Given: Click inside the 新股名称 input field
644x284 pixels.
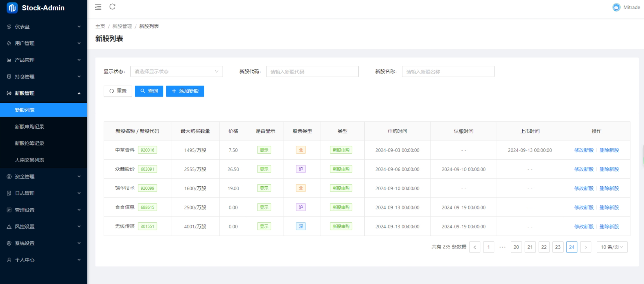Looking at the screenshot, I should click(x=448, y=71).
